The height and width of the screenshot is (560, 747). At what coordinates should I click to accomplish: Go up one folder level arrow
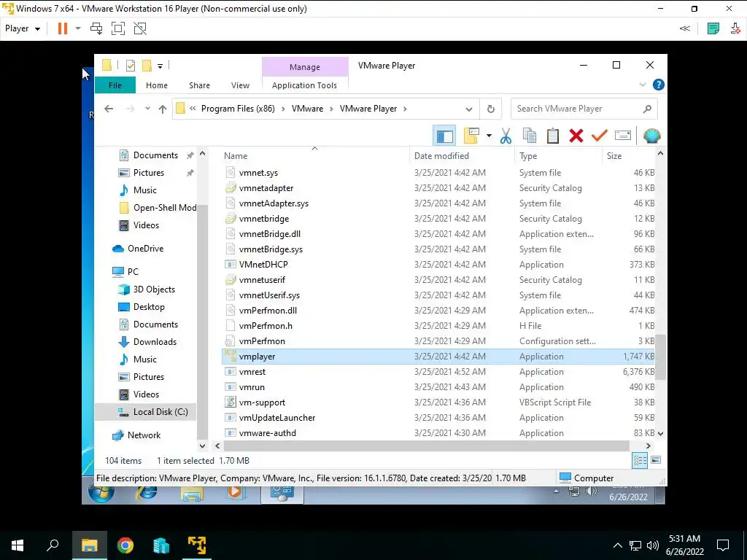163,109
